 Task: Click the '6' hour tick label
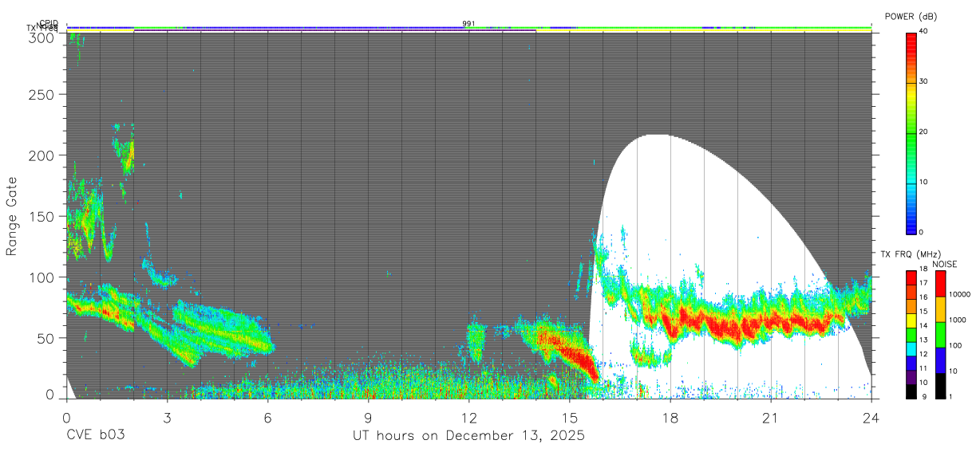(x=267, y=417)
